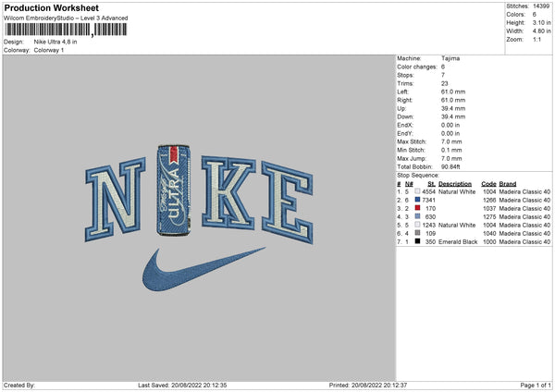The image size is (555, 392).
Task: Click stitch count 7341 in row 2
Action: (x=428, y=200)
